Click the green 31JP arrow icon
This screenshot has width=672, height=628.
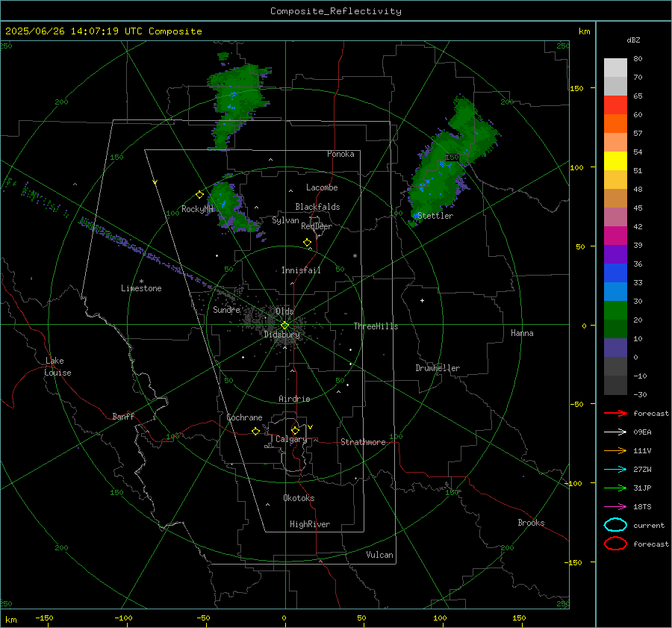point(615,488)
